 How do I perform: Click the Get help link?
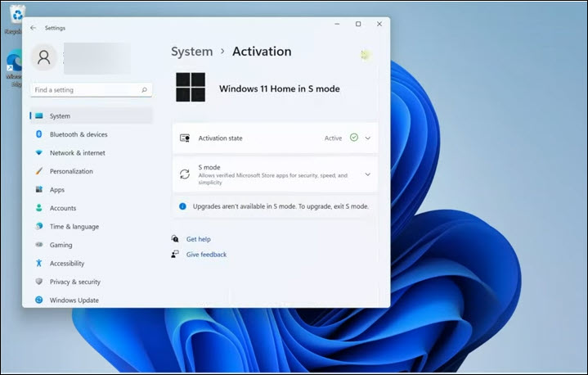[198, 239]
